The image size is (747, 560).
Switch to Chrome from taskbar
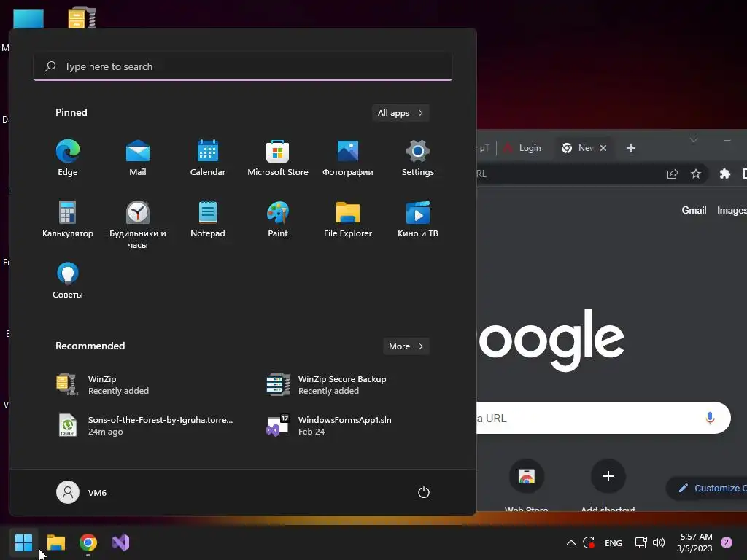88,542
